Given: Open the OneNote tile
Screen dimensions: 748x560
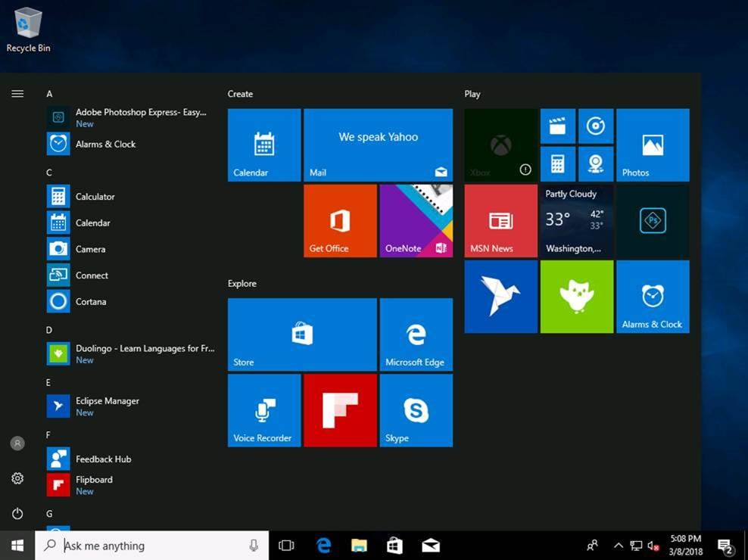Looking at the screenshot, I should 416,221.
